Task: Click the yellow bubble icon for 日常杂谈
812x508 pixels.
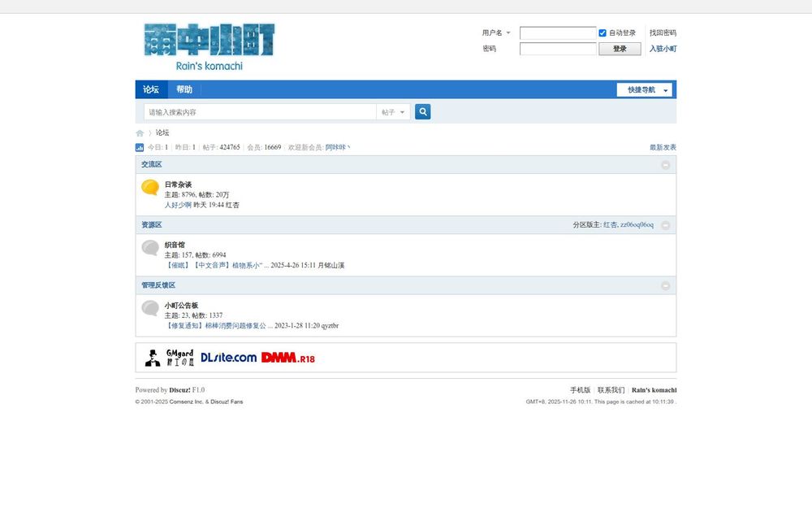Action: pos(150,187)
